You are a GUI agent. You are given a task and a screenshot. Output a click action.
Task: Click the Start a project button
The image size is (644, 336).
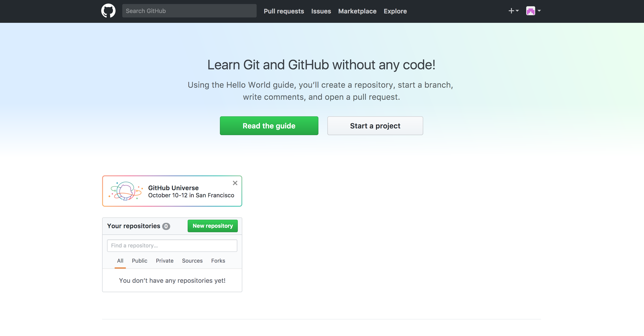click(375, 126)
